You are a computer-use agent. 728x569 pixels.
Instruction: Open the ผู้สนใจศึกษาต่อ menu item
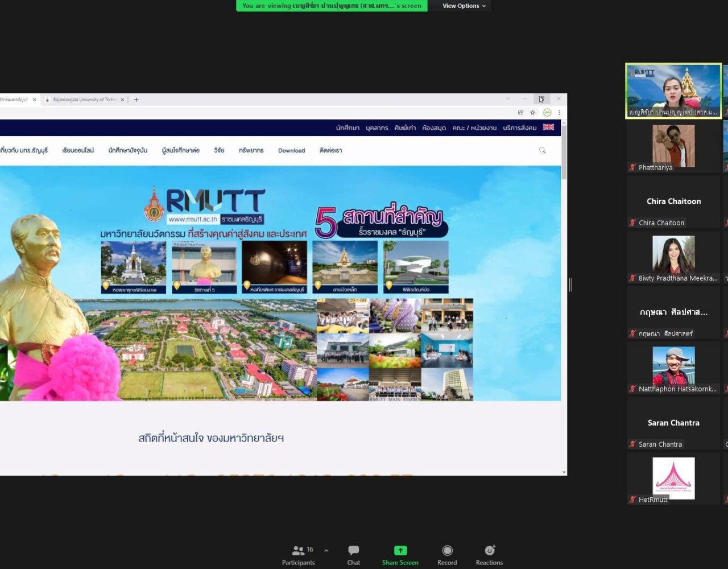[x=181, y=151]
